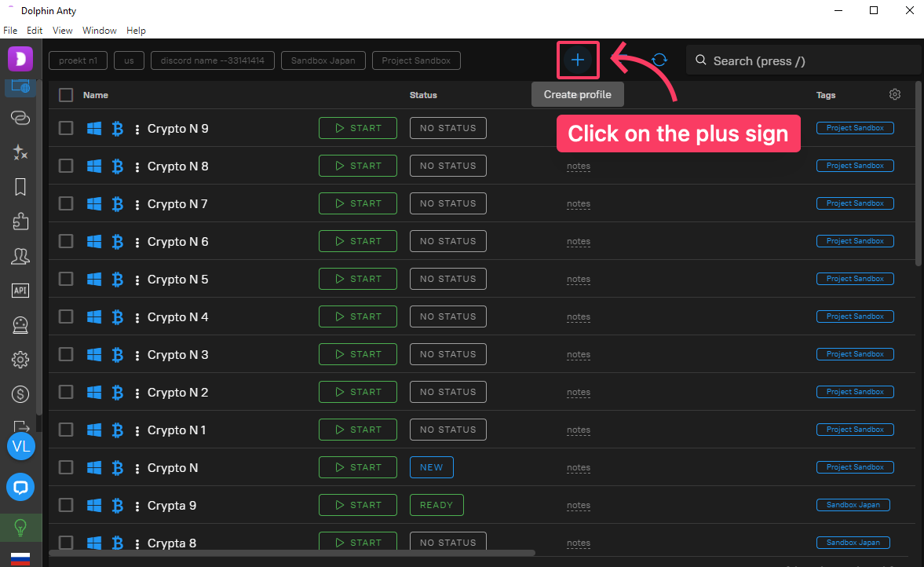Toggle the select-all checkbox in header
The height and width of the screenshot is (567, 924).
[x=66, y=95]
